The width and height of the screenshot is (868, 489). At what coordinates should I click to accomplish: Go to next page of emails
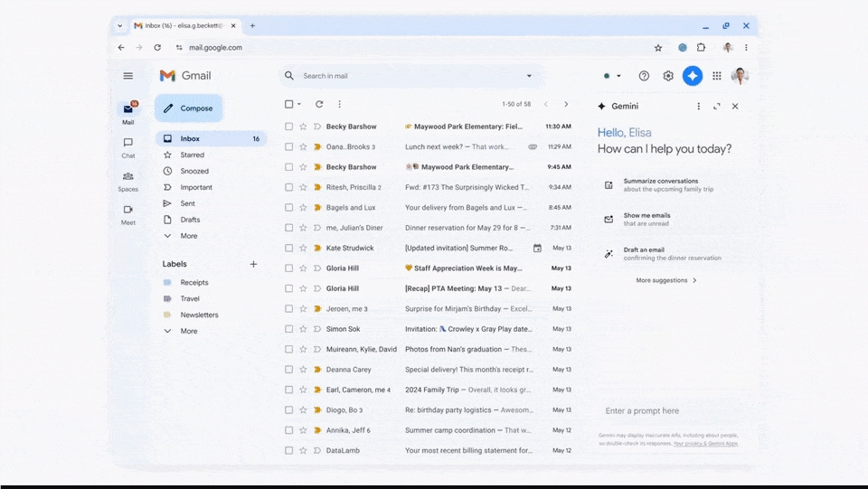[x=566, y=104]
